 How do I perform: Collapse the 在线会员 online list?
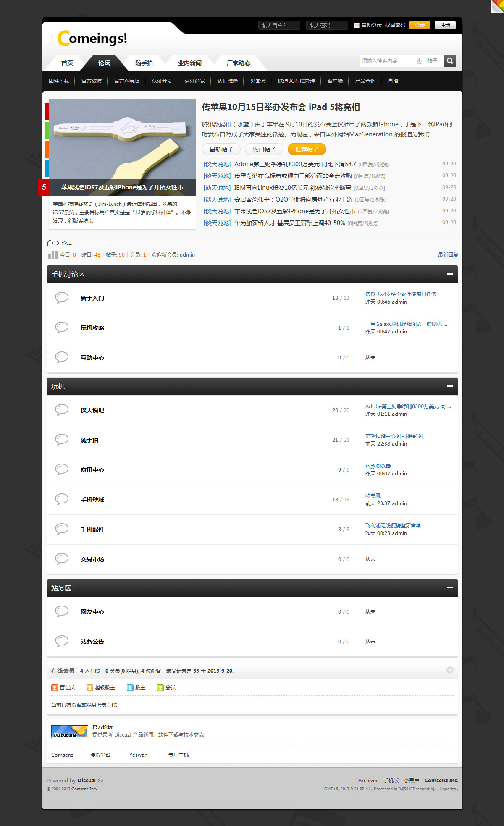pos(450,670)
